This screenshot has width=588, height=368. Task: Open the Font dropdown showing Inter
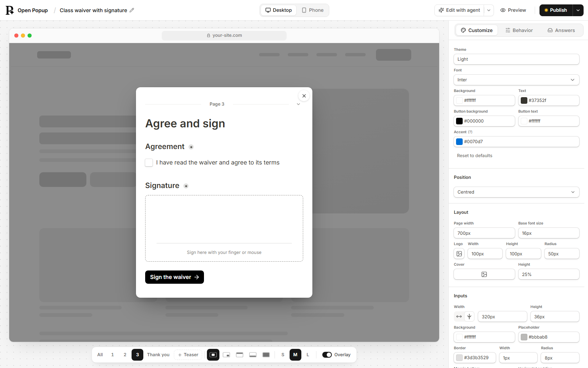(516, 80)
